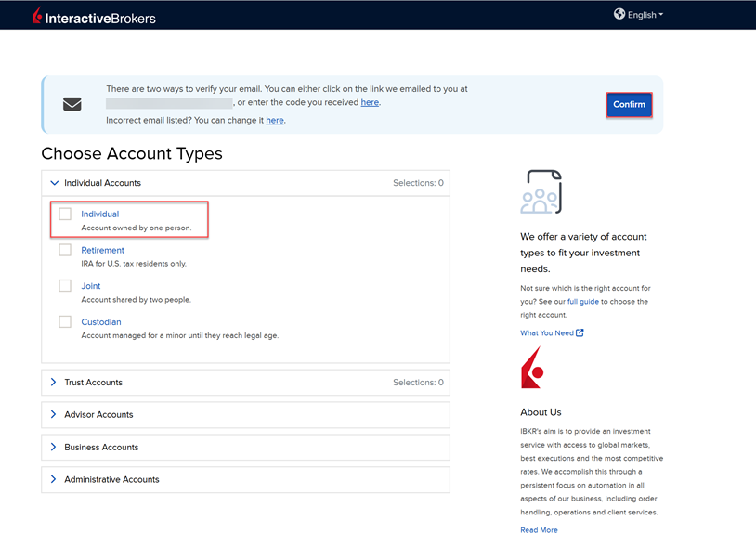The image size is (756, 547).
Task: Click the envelope icon in verification banner
Action: point(72,104)
